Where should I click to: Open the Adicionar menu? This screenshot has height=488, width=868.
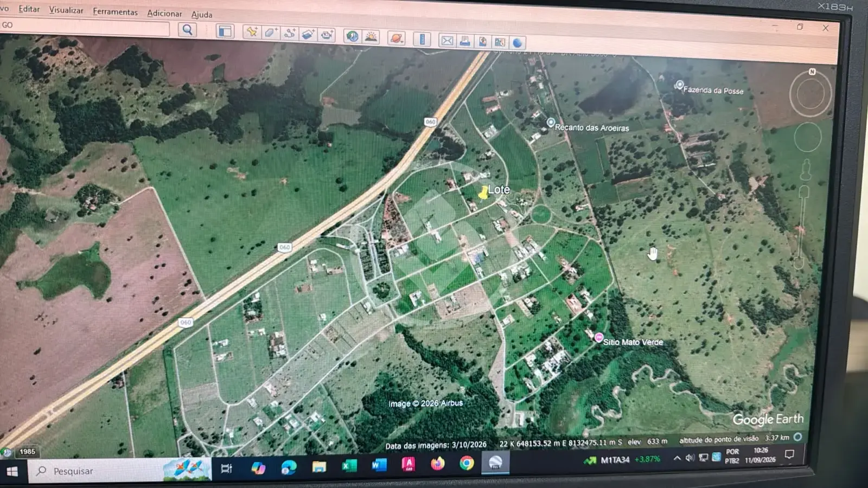coord(164,13)
